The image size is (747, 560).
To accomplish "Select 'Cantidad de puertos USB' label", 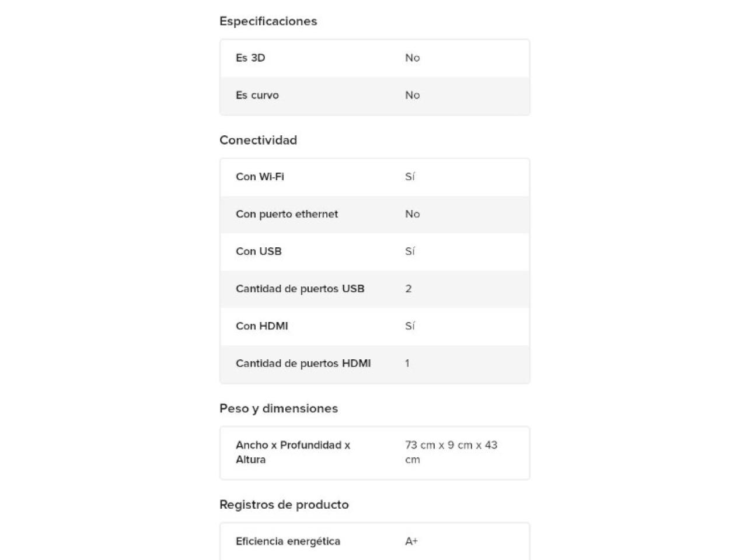I will 300,289.
